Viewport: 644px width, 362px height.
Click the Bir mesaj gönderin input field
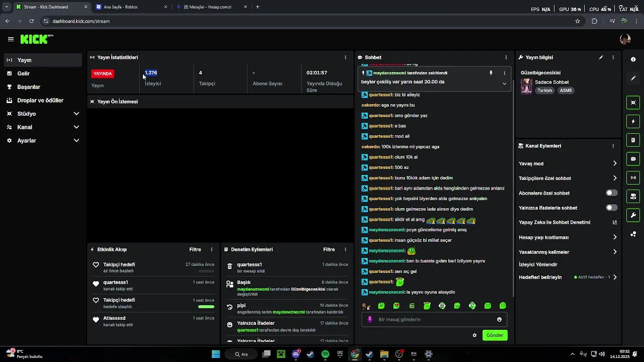(435, 319)
